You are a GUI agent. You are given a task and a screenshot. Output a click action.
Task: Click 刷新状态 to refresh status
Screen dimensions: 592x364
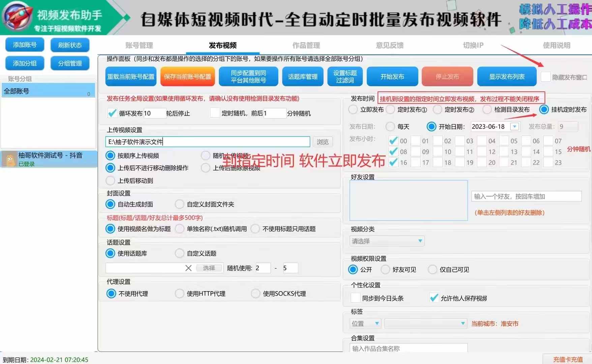click(x=70, y=45)
